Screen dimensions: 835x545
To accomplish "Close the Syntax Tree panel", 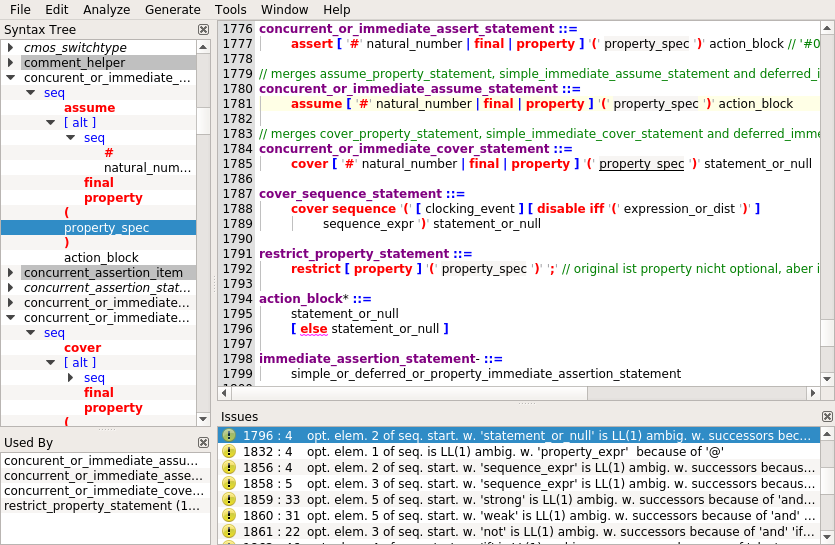I will click(x=204, y=30).
